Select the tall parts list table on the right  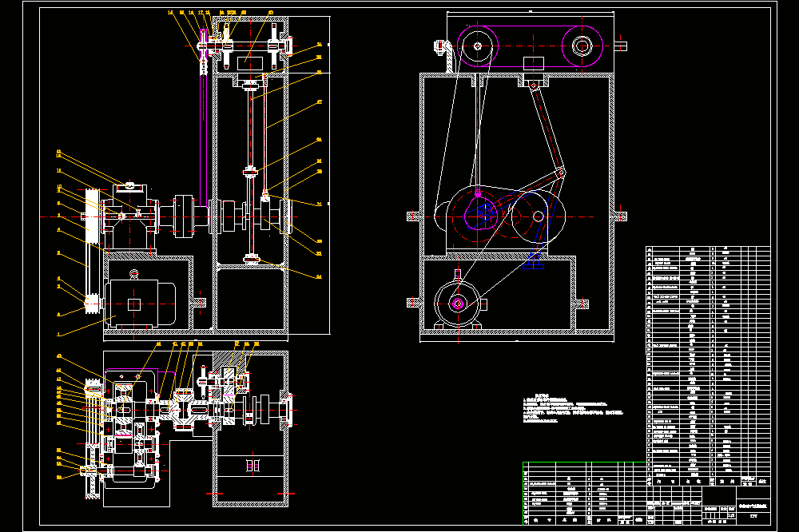coord(708,366)
